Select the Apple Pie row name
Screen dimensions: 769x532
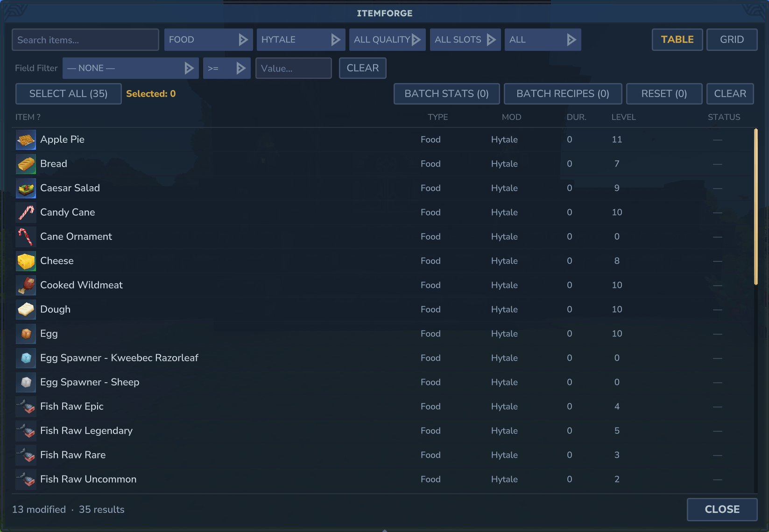click(62, 140)
